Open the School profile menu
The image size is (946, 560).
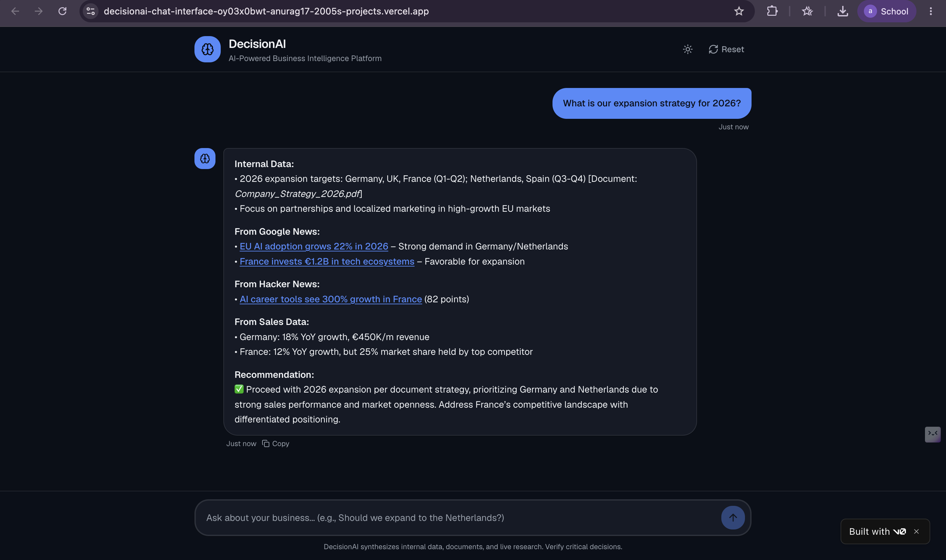tap(886, 11)
